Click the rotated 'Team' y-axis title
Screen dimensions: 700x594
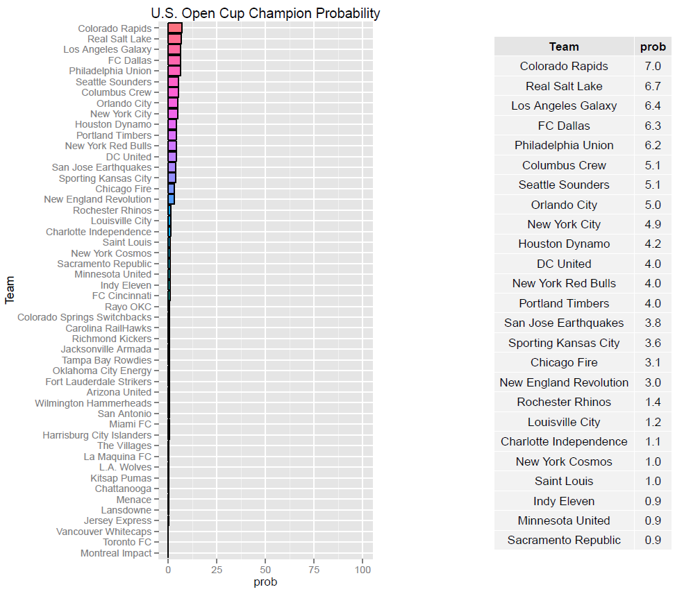10,291
